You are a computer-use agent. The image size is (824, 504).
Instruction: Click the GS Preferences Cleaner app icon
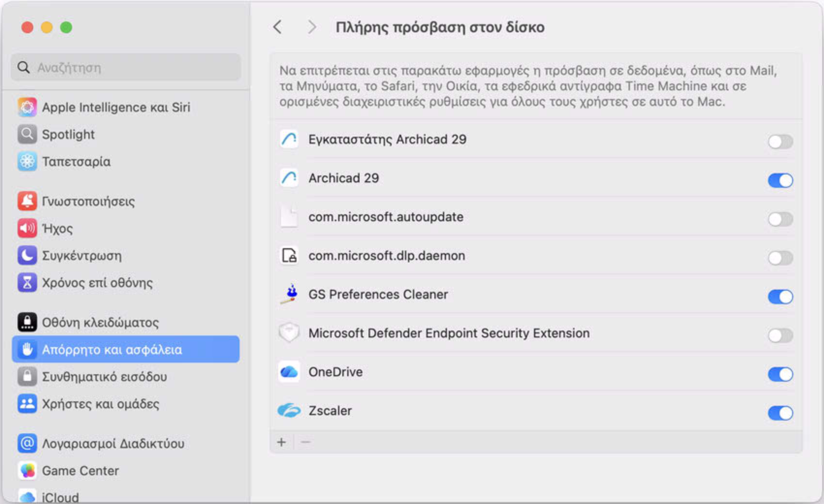click(289, 294)
